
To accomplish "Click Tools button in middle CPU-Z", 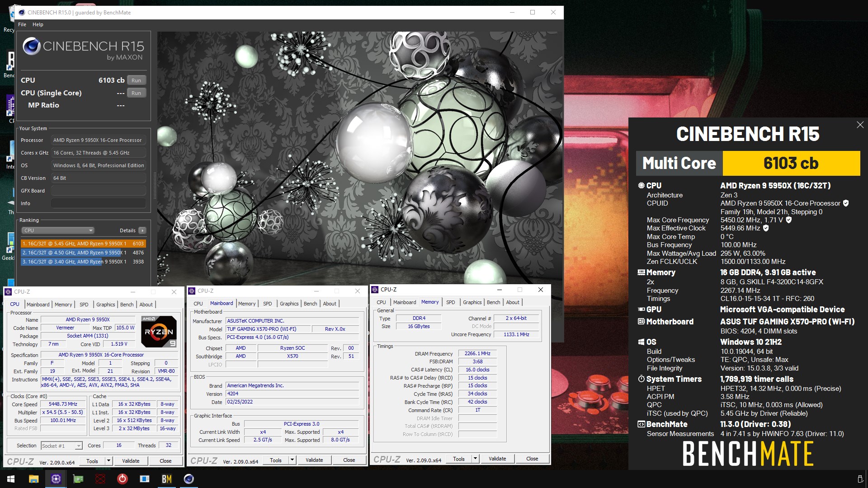I will 276,460.
